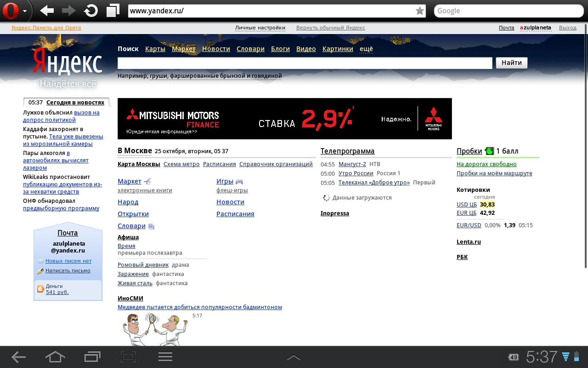Open the Карты tab above the search box
This screenshot has height=368, width=588.
pyautogui.click(x=155, y=49)
